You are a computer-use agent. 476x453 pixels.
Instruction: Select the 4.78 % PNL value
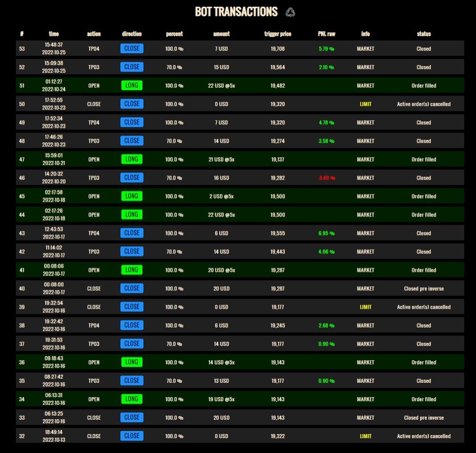(x=326, y=122)
